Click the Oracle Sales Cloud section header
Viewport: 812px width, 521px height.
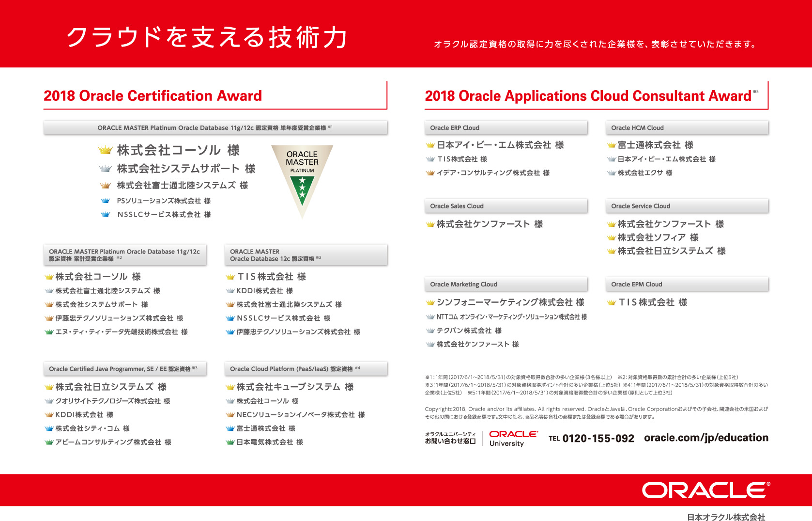(x=506, y=206)
